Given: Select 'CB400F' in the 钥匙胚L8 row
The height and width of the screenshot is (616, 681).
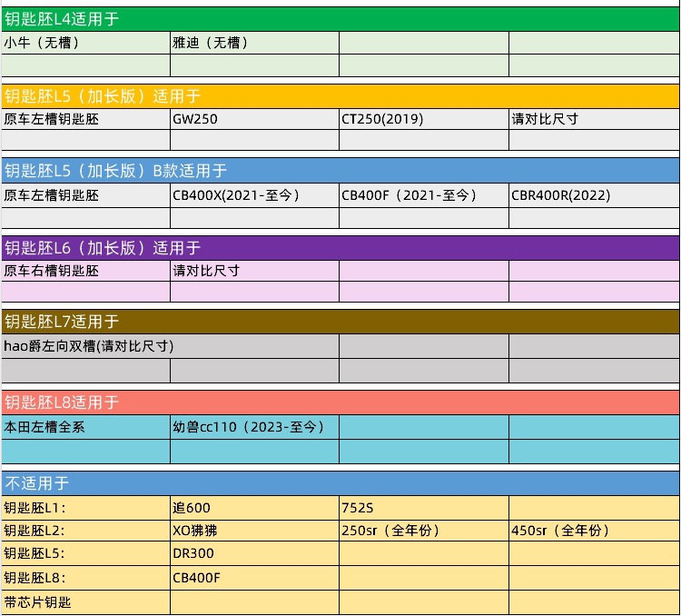Looking at the screenshot, I should click(254, 578).
